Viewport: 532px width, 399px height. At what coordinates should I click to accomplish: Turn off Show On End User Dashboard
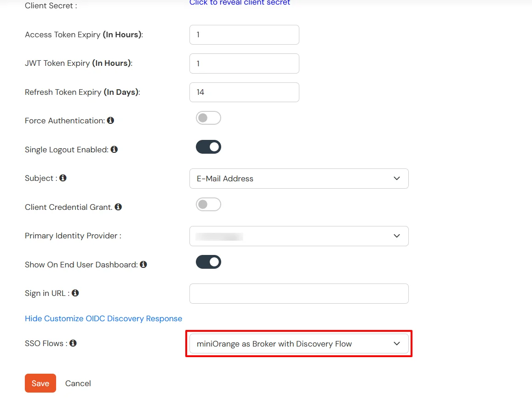click(208, 262)
